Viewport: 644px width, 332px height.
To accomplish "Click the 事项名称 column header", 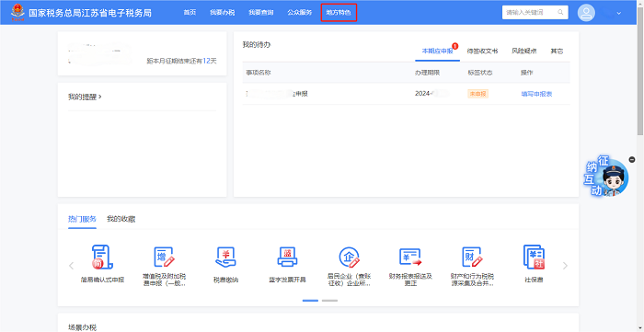I will (x=259, y=73).
